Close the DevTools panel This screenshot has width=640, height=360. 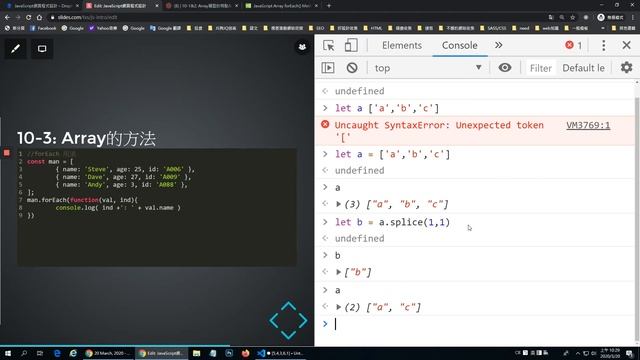[x=627, y=45]
